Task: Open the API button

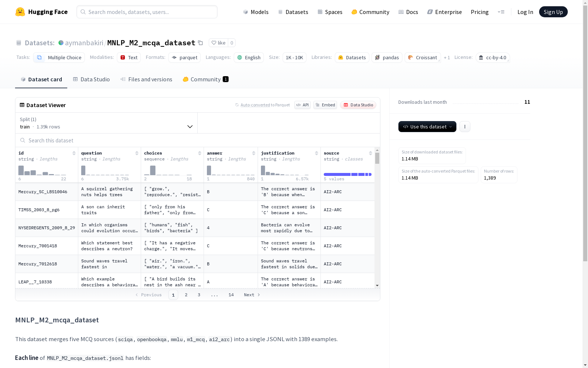Action: (302, 105)
